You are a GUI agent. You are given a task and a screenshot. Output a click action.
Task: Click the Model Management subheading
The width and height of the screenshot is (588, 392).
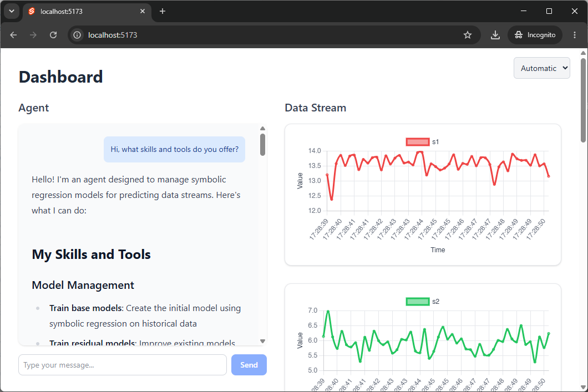83,285
